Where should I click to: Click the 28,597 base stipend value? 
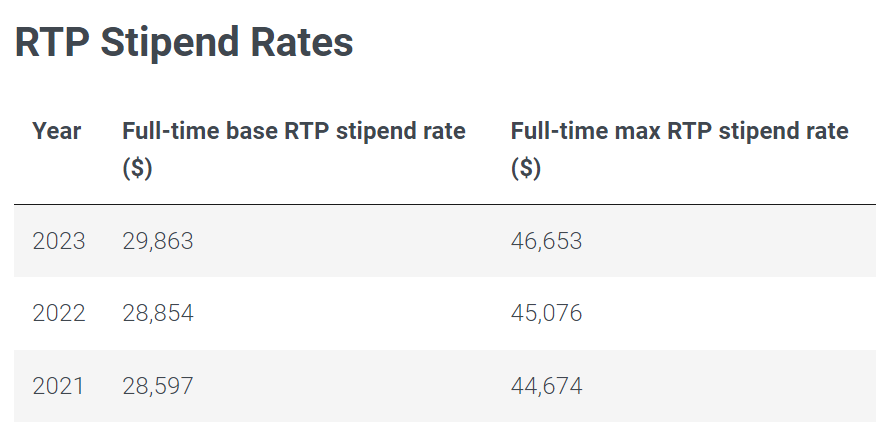(157, 386)
